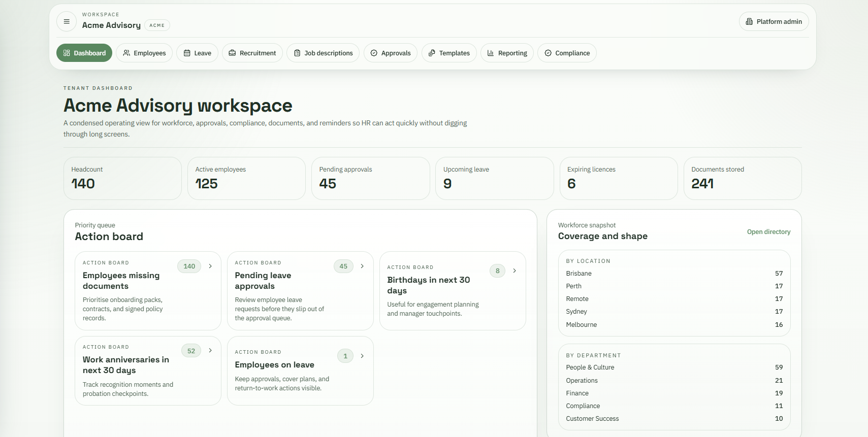Click the Compliance circle-check icon

point(548,53)
